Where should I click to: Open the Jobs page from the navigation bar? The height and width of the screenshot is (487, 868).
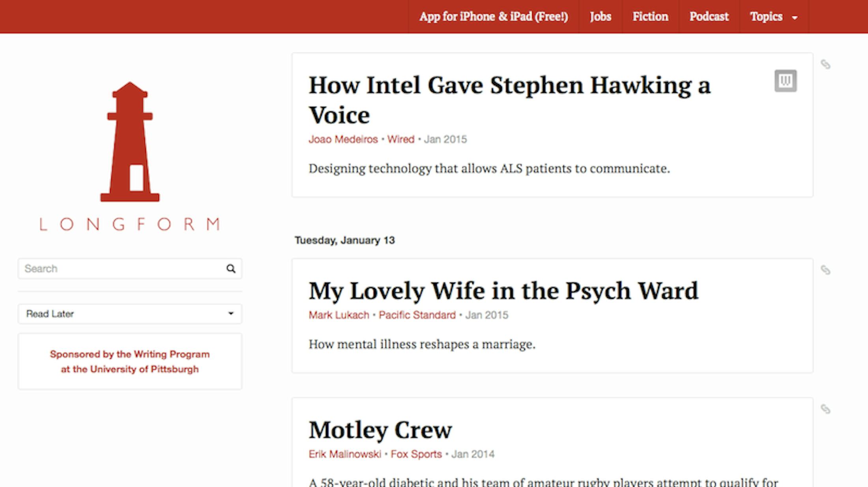coord(600,17)
